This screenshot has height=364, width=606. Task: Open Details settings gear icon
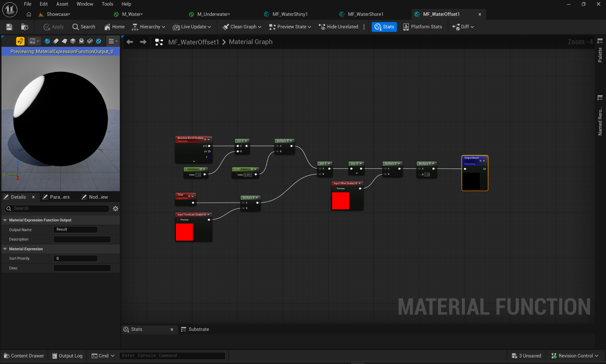(115, 209)
